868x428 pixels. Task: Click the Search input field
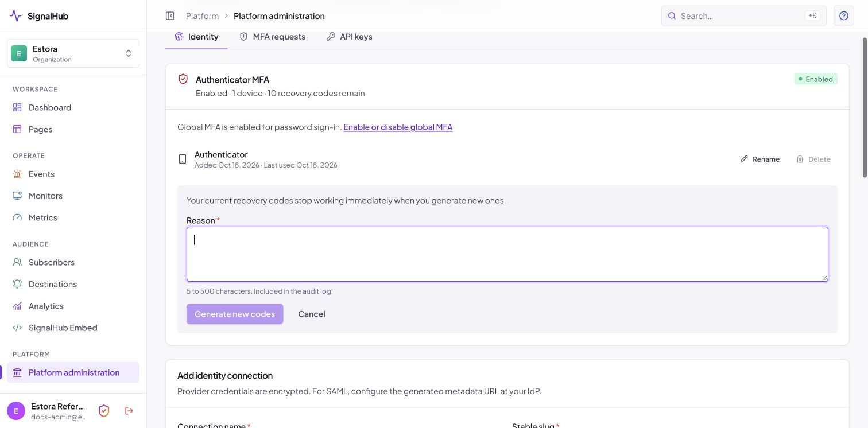(744, 16)
